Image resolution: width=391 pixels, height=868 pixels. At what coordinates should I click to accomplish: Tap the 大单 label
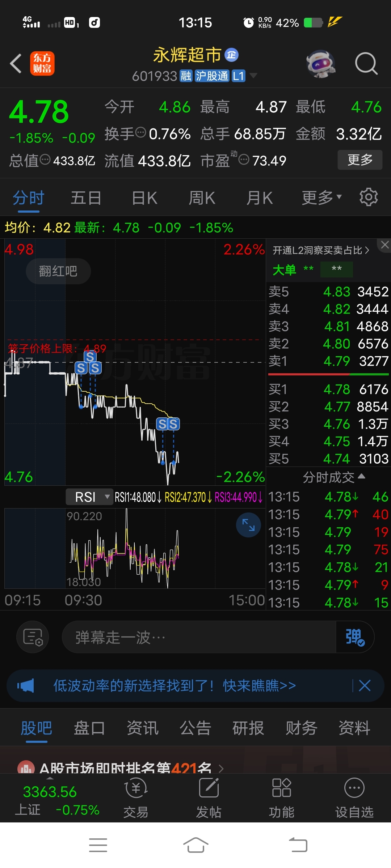(x=284, y=270)
